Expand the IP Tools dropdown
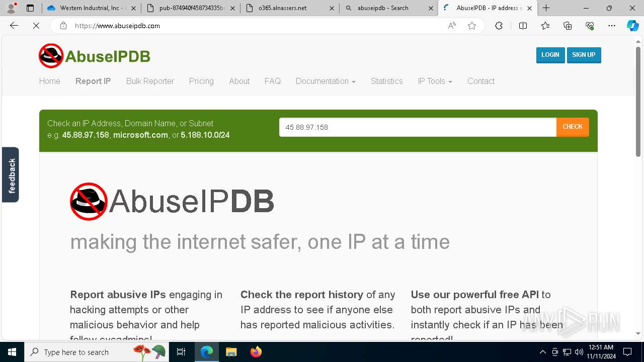 [435, 81]
